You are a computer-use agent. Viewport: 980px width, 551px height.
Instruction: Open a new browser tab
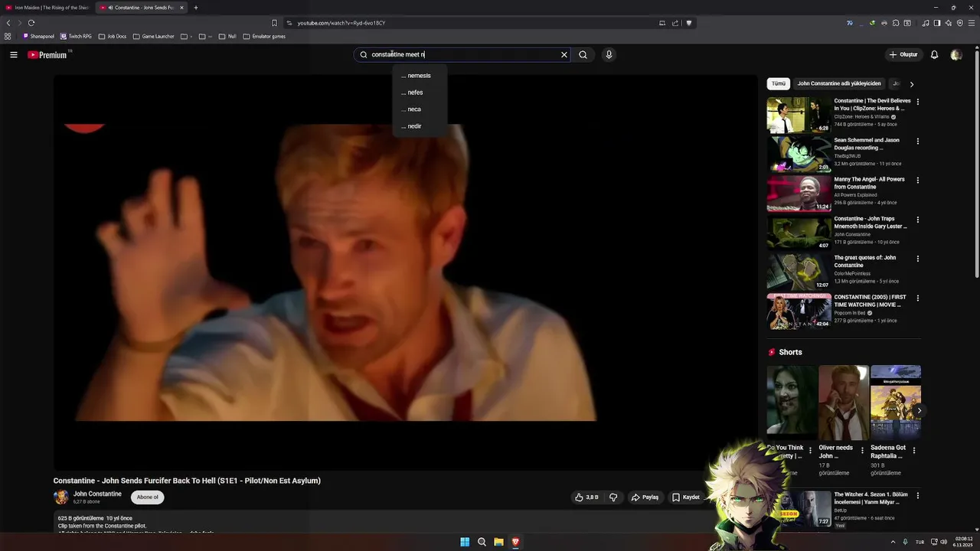[x=196, y=8]
